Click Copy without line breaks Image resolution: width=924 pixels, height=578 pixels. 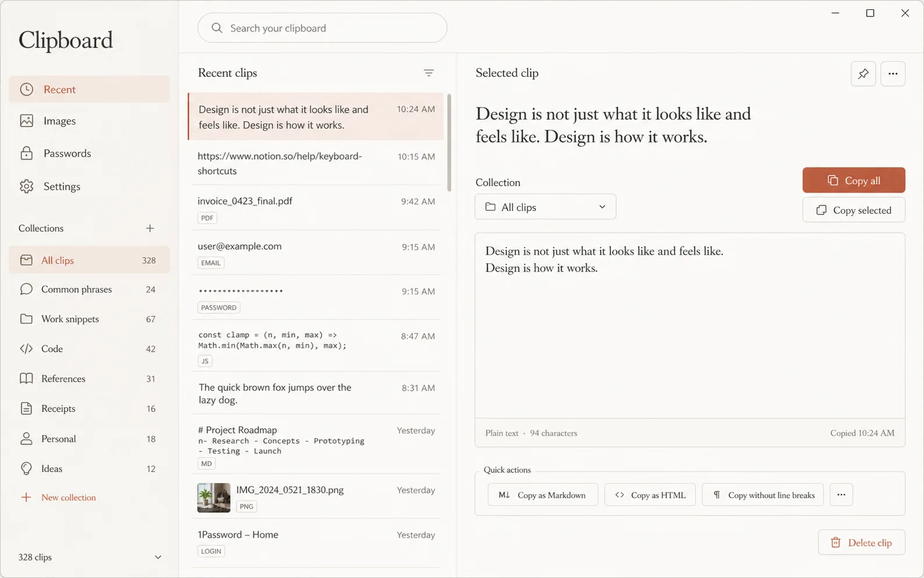point(763,495)
